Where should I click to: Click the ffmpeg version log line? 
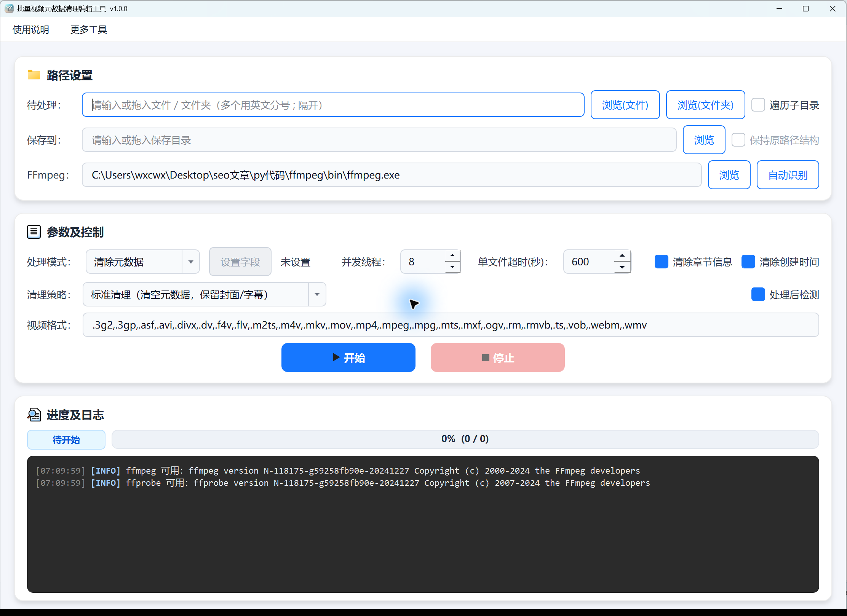(338, 471)
